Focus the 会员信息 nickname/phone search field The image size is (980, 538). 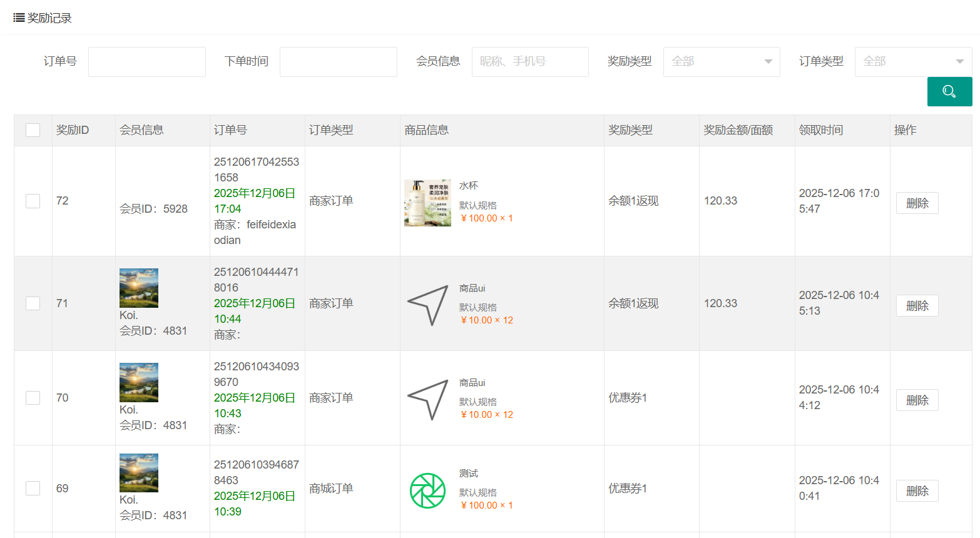click(x=529, y=62)
